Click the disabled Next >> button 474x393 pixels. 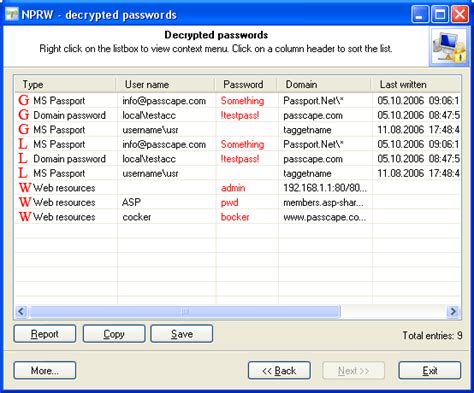[354, 370]
